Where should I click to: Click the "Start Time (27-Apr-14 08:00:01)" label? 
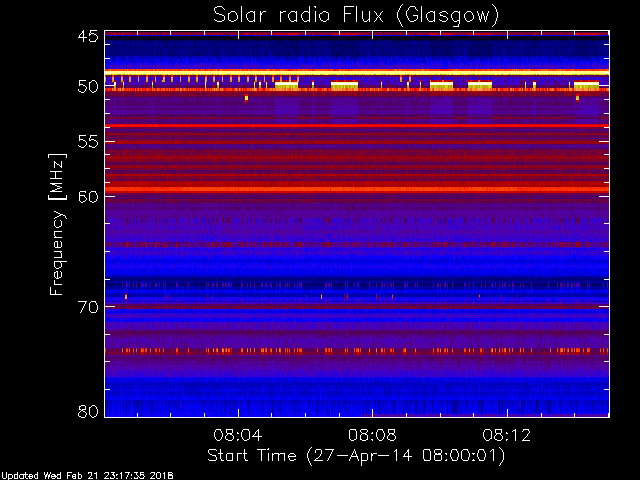(356, 456)
